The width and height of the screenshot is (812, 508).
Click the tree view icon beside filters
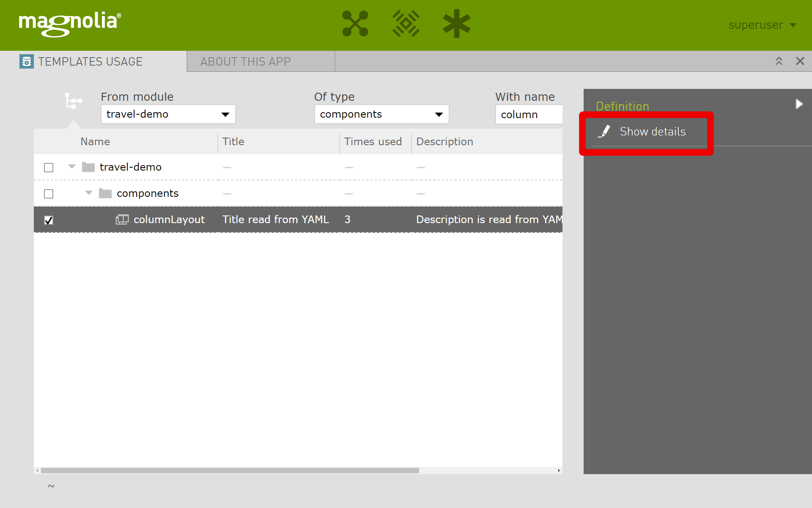pos(73,101)
